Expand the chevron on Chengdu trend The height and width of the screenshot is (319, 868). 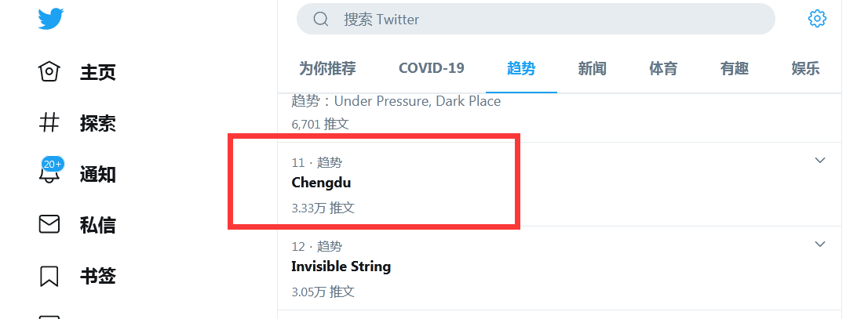pyautogui.click(x=820, y=161)
